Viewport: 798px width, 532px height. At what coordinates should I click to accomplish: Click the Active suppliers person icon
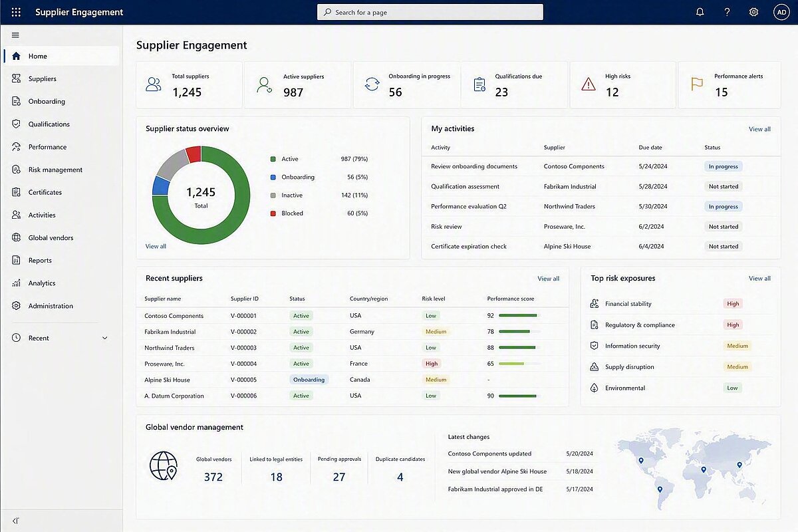(x=264, y=84)
